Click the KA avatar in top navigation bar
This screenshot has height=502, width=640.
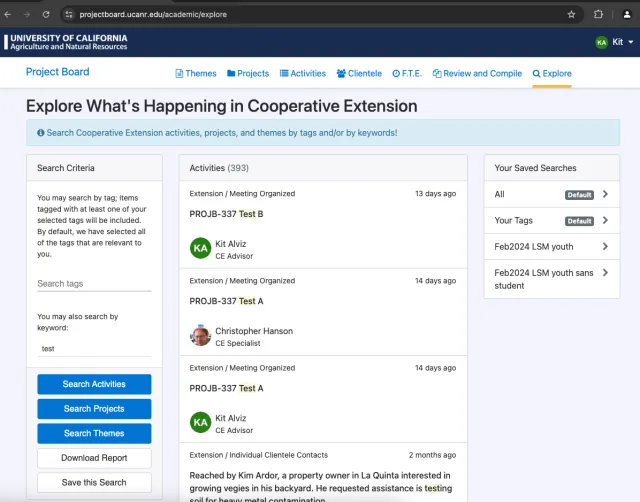tap(601, 42)
